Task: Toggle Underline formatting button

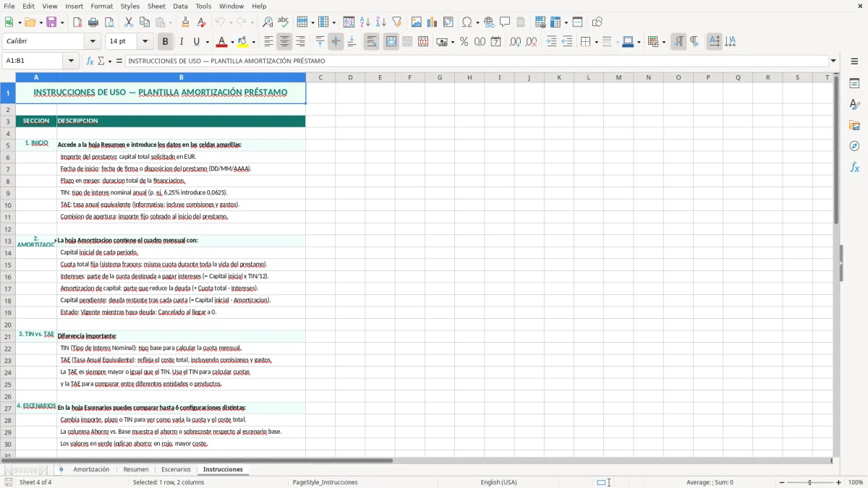Action: coord(196,42)
